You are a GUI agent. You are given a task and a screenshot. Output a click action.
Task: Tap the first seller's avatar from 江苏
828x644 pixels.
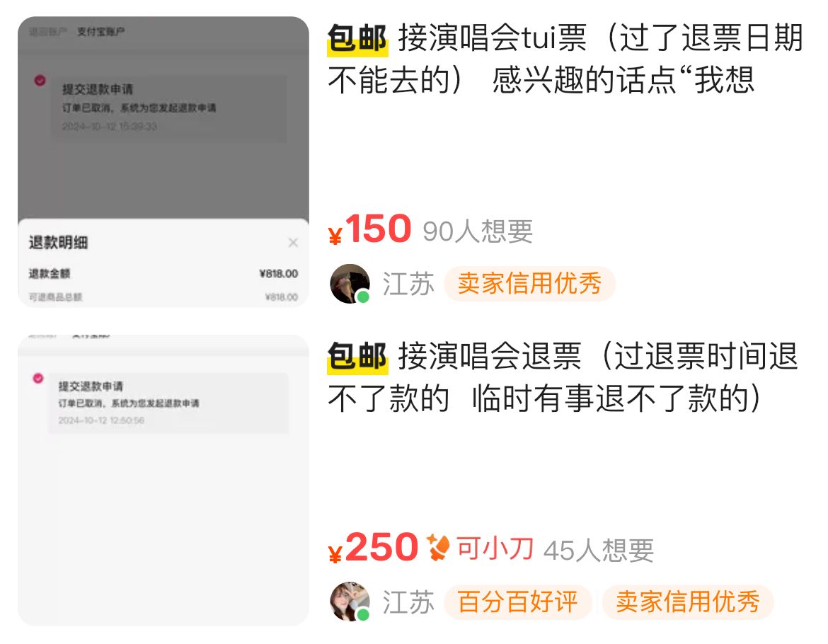click(350, 284)
